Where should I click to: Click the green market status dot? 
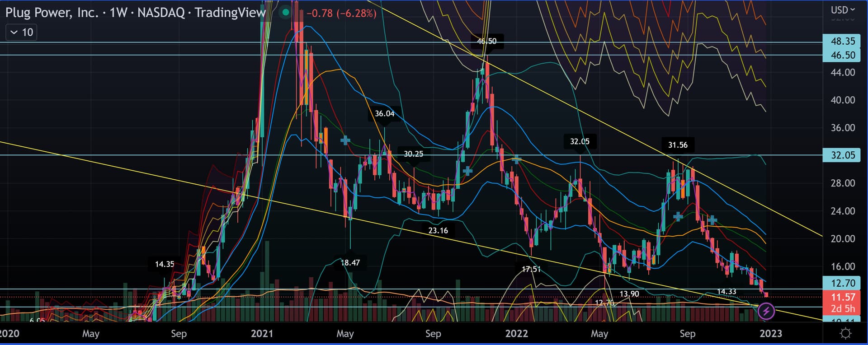tap(285, 13)
